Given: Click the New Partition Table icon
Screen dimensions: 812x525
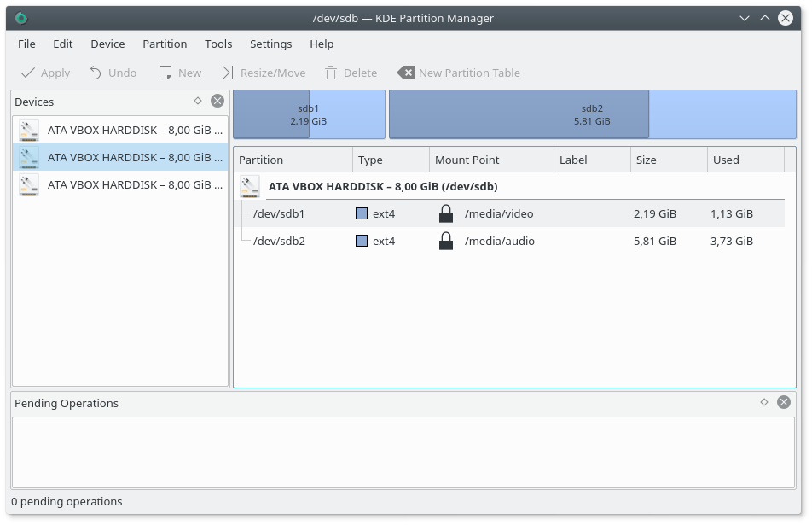Looking at the screenshot, I should pyautogui.click(x=406, y=73).
